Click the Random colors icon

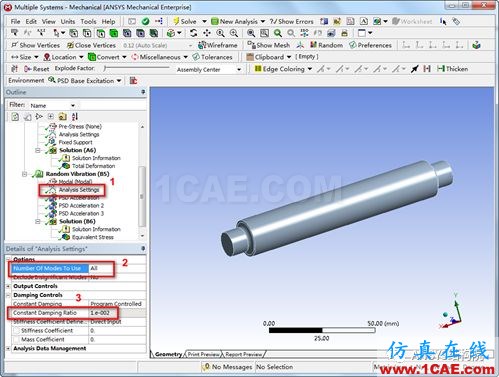coord(313,45)
